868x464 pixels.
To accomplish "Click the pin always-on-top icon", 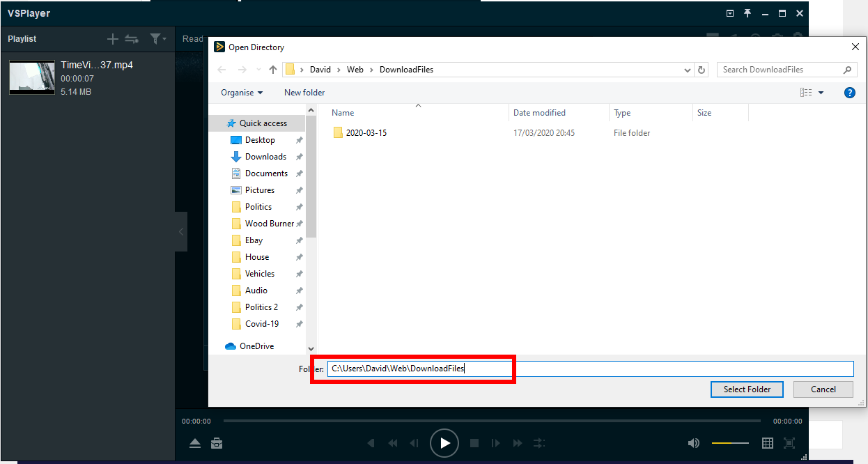I will click(x=747, y=13).
